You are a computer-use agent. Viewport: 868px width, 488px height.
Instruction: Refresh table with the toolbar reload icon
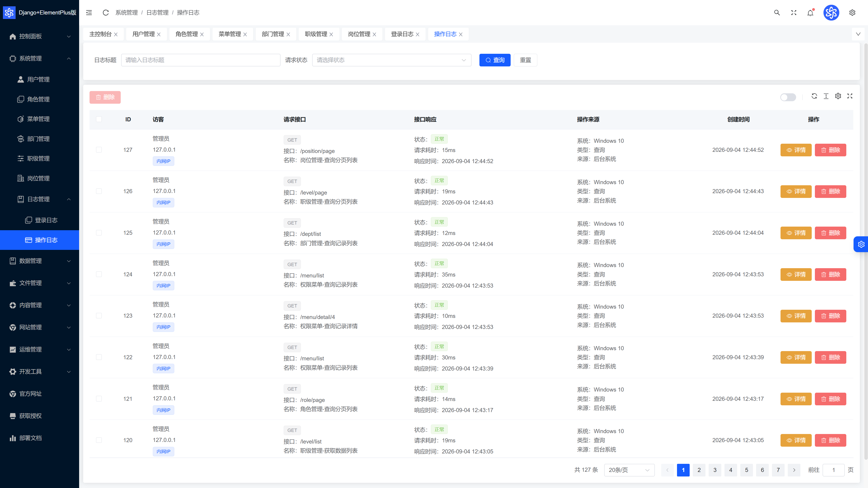click(814, 96)
